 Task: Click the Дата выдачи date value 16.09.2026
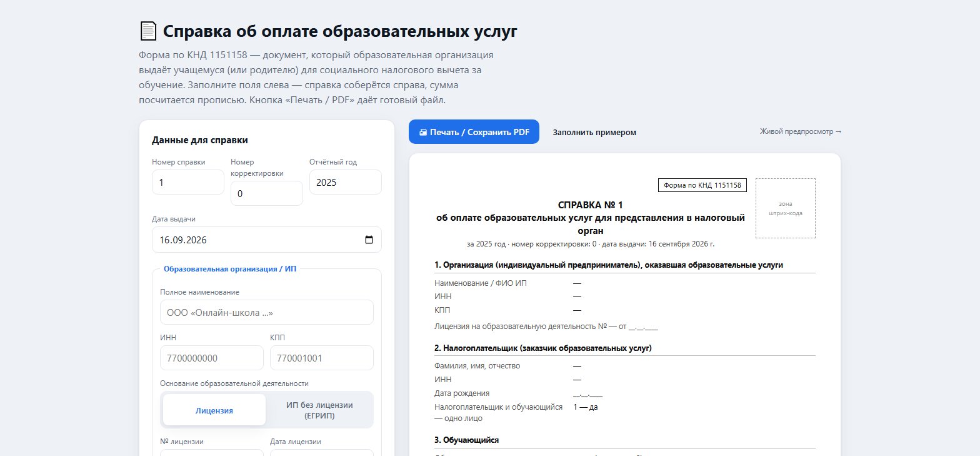pyautogui.click(x=183, y=240)
